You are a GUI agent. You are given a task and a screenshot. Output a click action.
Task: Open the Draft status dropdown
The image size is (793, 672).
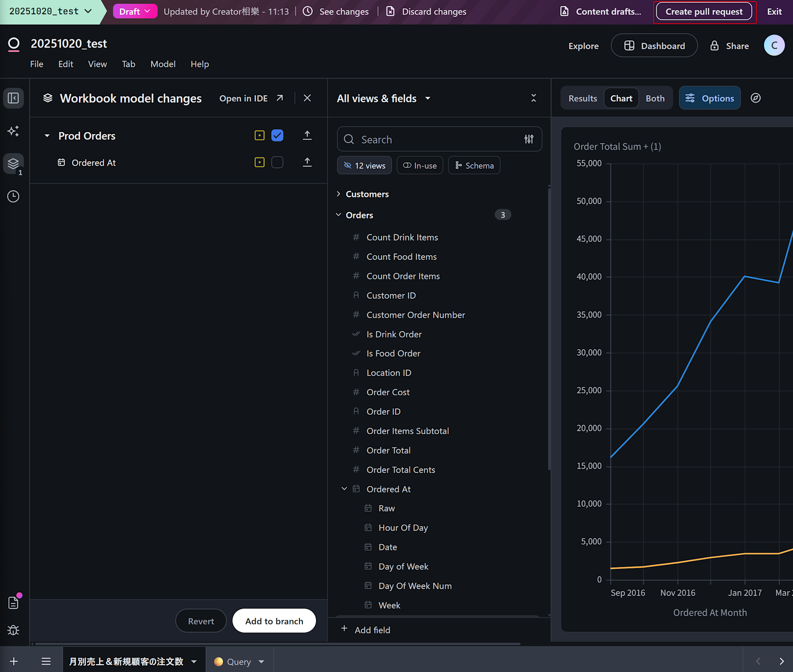134,11
